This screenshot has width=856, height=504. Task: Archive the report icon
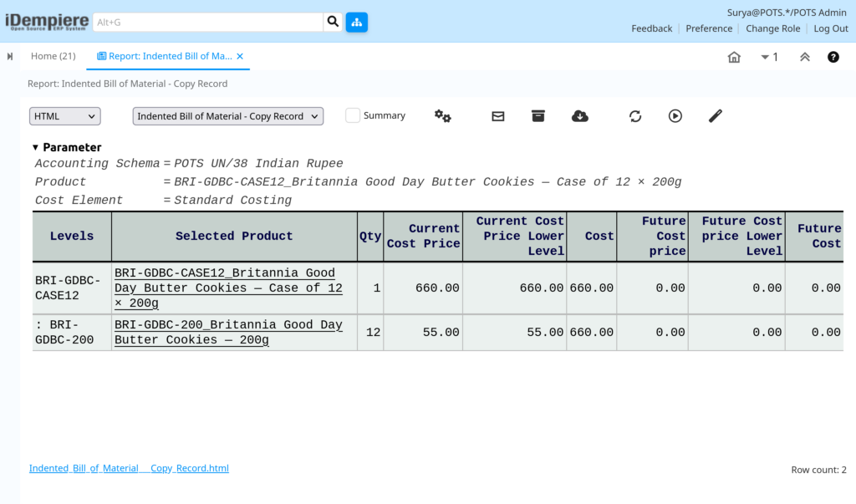click(x=538, y=116)
